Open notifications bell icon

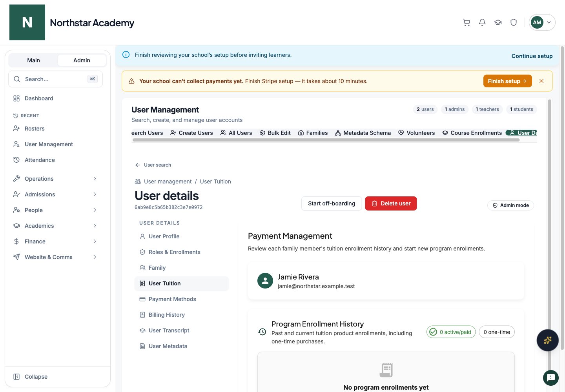point(482,22)
